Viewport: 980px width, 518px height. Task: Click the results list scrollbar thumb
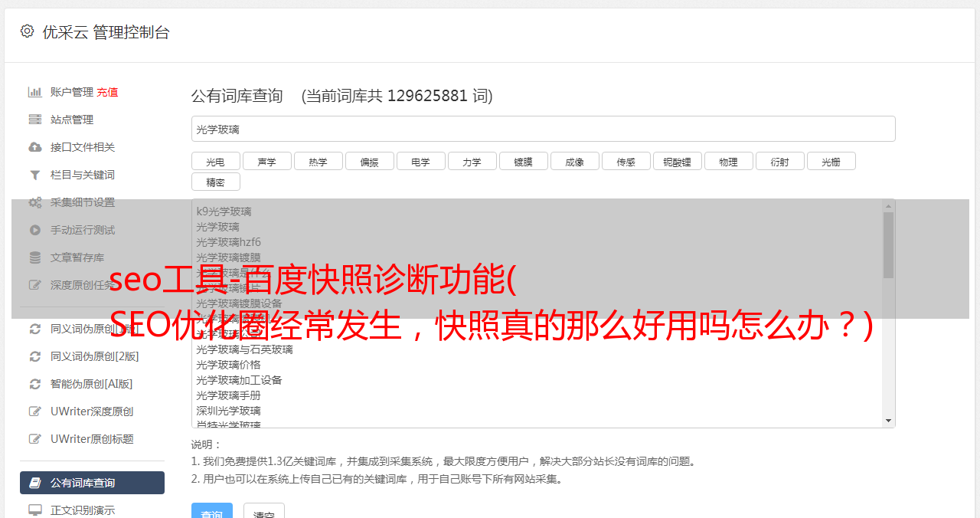coord(888,245)
